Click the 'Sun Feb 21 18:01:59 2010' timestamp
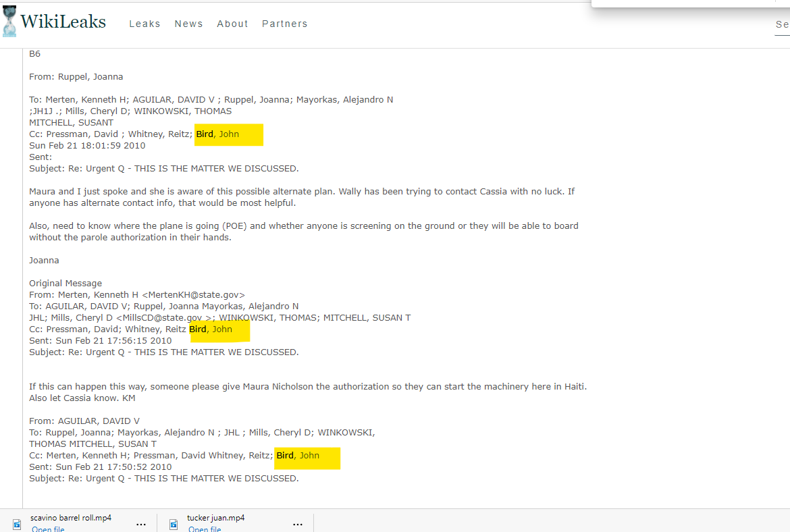The image size is (790, 532). 87,146
